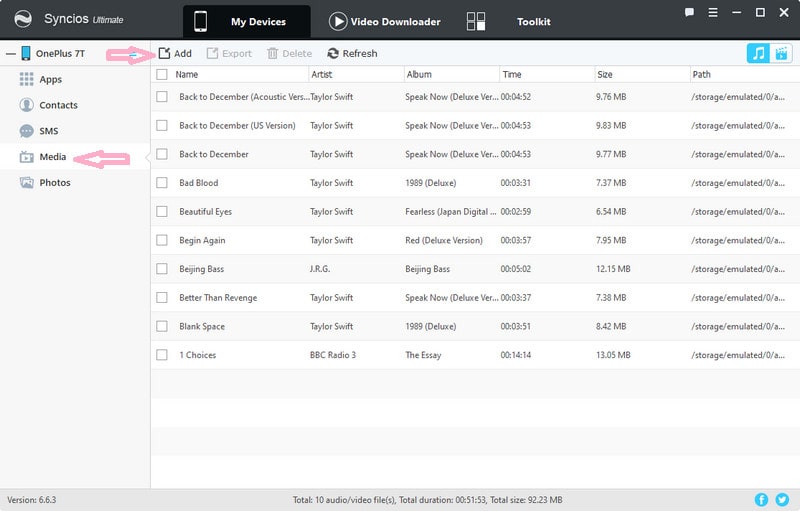Open the hamburger menu icon
Screen dimensions: 800x511
click(713, 12)
